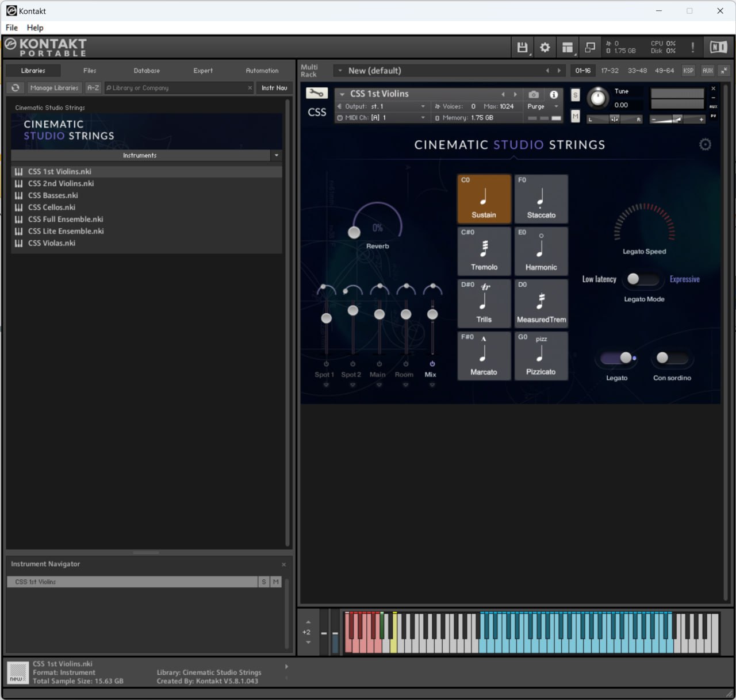The width and height of the screenshot is (736, 700).
Task: Refresh the libraries list
Action: pyautogui.click(x=16, y=88)
